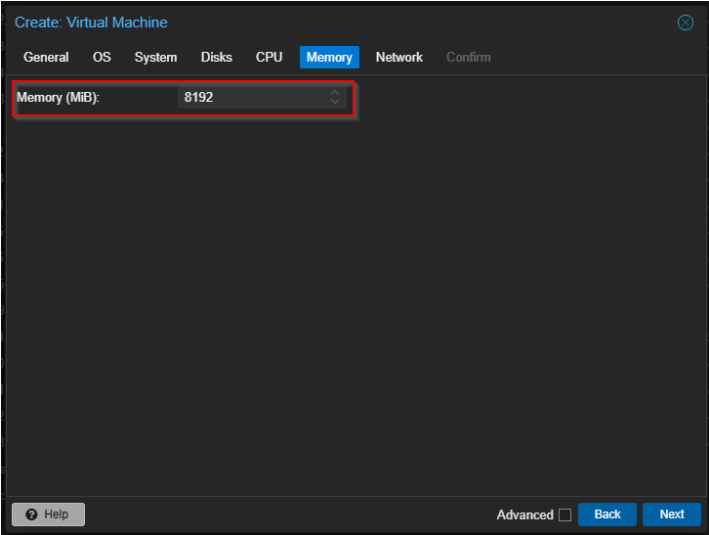Screen dimensions: 709x535
Task: Increase memory with the spinner up arrow
Action: point(335,93)
